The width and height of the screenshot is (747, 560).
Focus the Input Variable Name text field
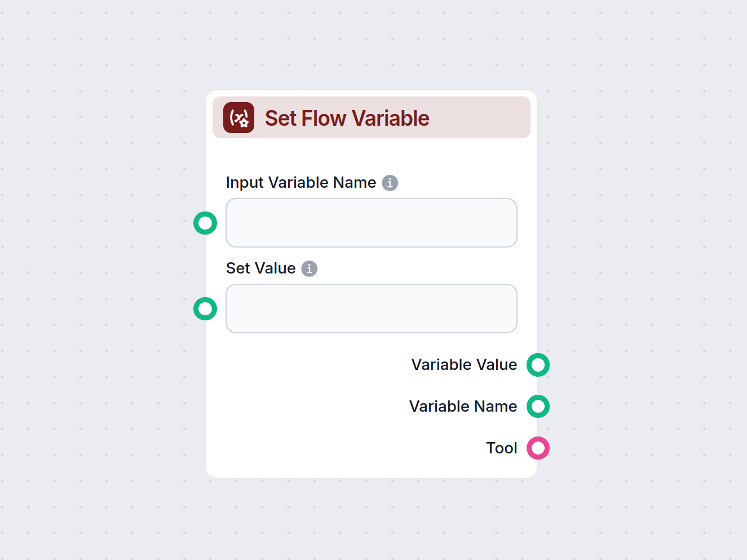coord(372,223)
